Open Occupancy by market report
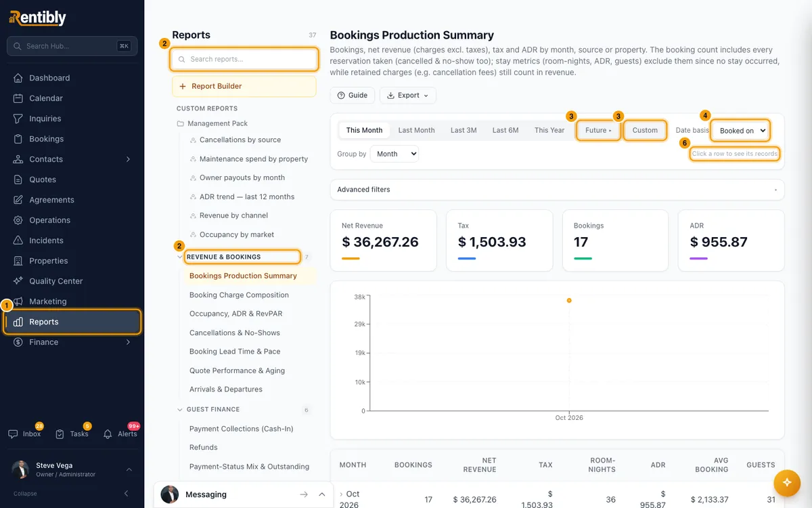812x508 pixels. (237, 234)
